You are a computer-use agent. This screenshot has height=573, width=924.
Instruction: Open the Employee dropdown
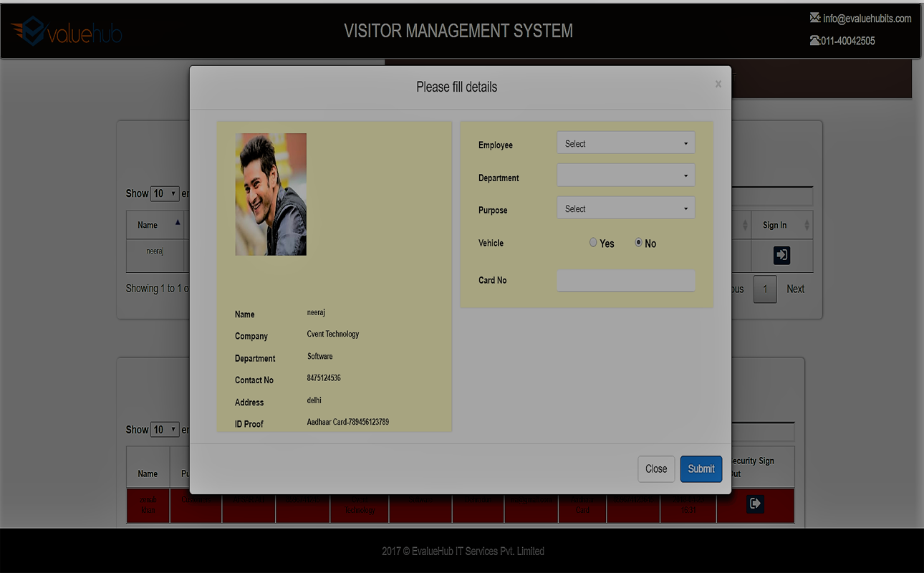(x=625, y=144)
